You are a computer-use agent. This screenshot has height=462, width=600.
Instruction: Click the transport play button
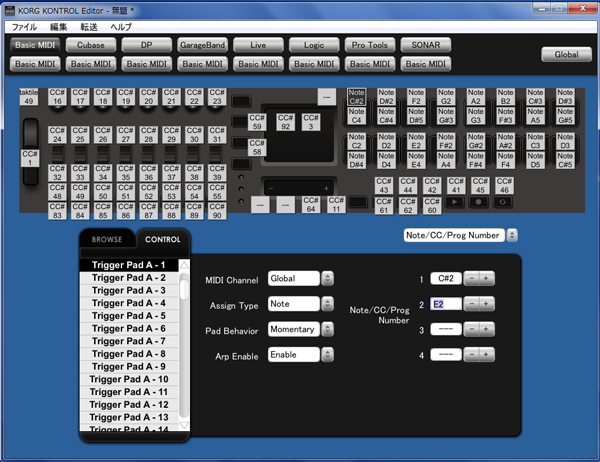pos(455,202)
